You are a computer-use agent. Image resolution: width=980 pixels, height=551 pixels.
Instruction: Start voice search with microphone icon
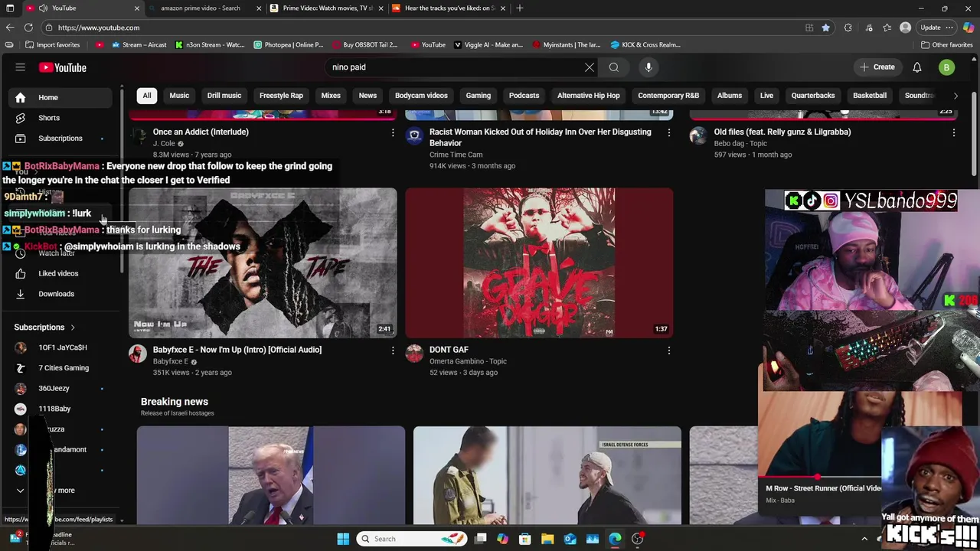coord(648,67)
